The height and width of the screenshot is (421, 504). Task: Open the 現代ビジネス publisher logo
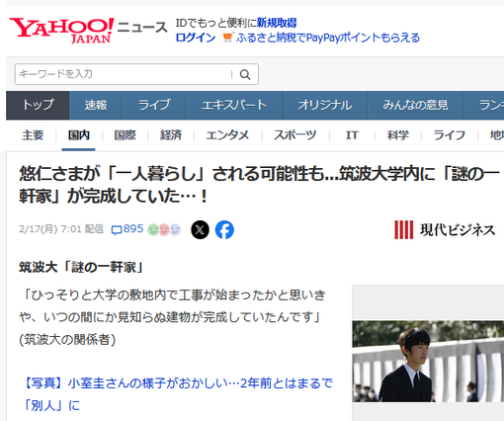[445, 229]
